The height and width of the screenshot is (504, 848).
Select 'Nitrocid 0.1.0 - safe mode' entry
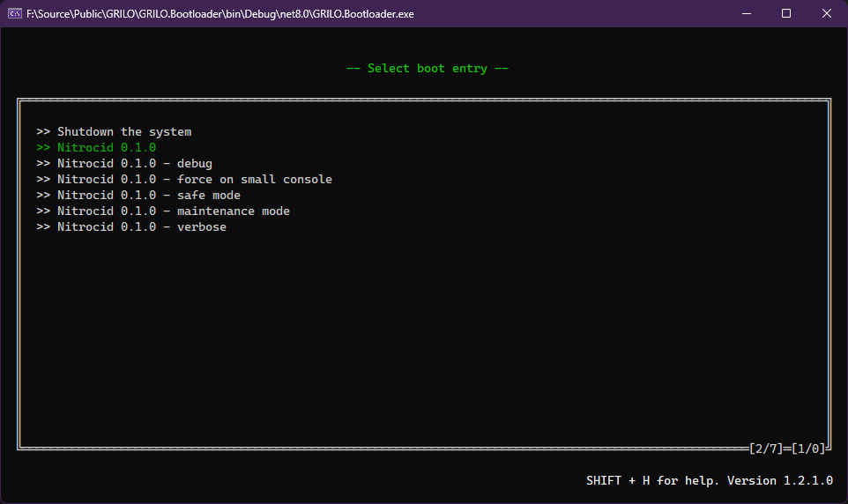(149, 196)
